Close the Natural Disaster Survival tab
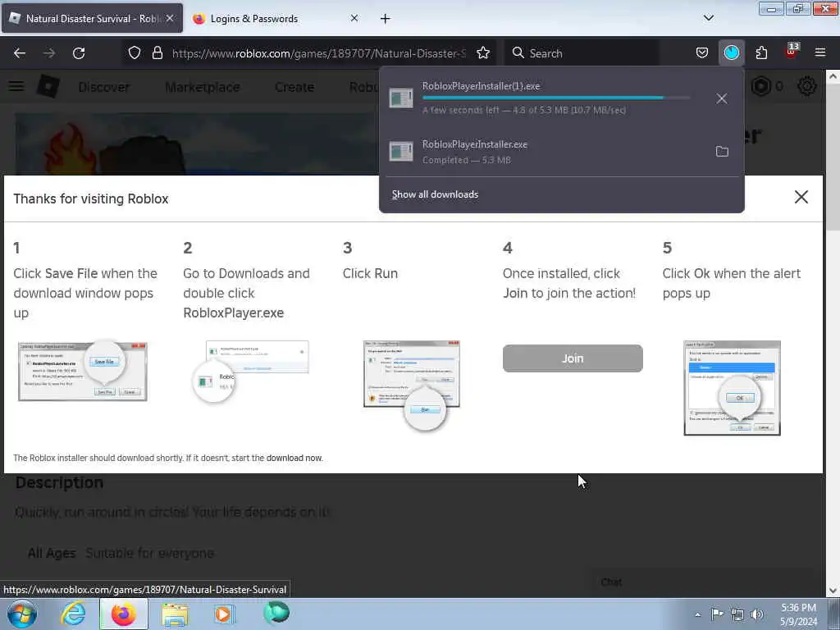840x630 pixels. [170, 18]
